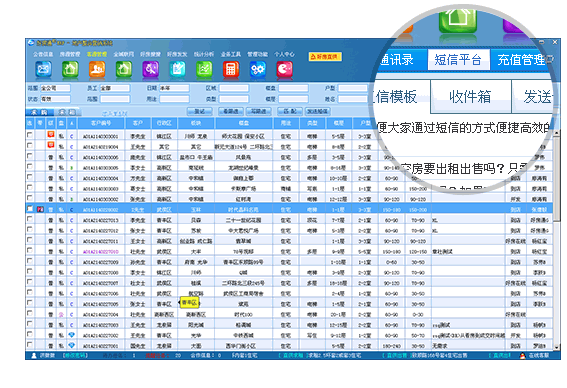Screen dimensions: 567x388
Task: Click the 匹配 button
Action: point(290,111)
